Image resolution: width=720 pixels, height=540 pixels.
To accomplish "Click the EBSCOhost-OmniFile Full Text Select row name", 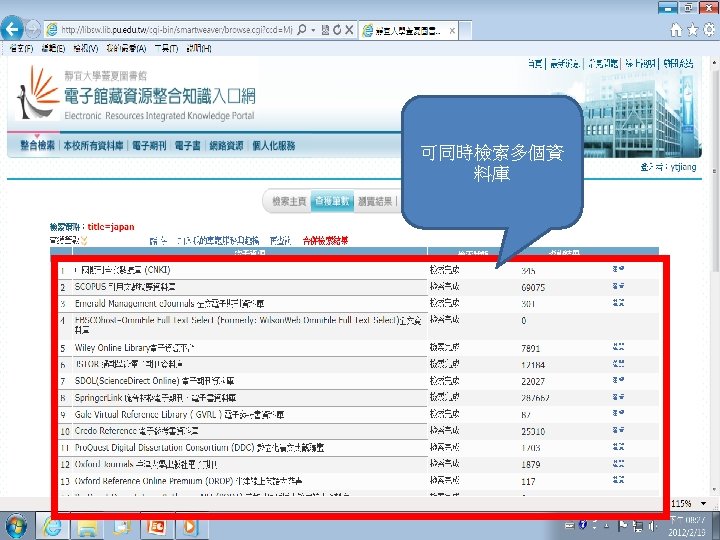I will tap(248, 325).
